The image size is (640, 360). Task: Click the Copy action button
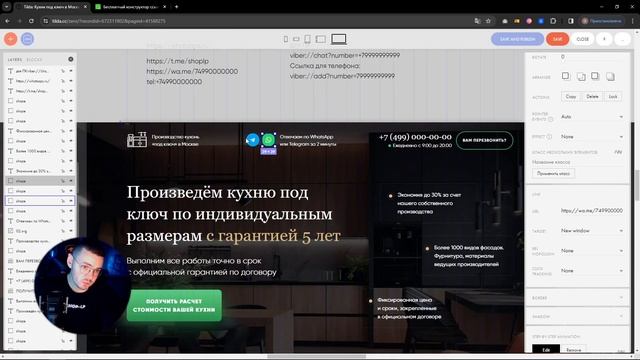point(571,97)
